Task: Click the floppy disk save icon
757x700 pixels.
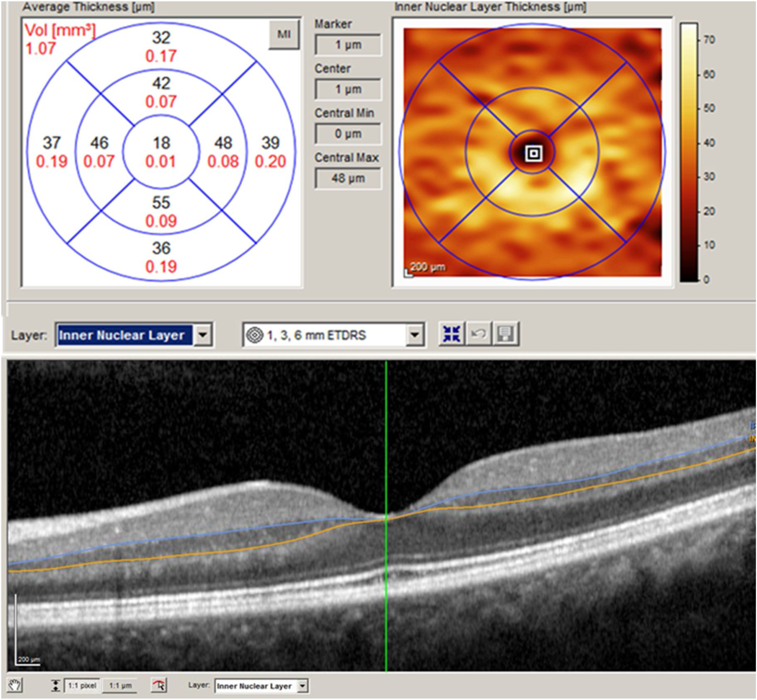Action: tap(505, 334)
